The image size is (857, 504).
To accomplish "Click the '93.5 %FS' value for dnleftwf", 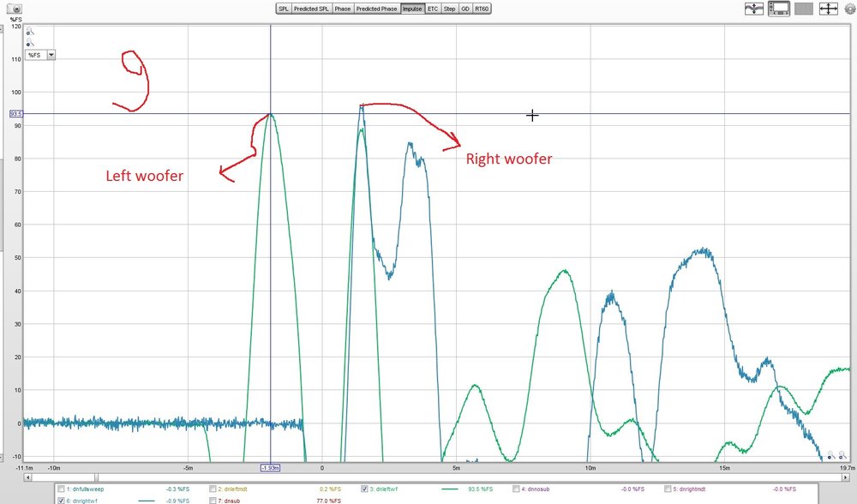I will tap(481, 489).
